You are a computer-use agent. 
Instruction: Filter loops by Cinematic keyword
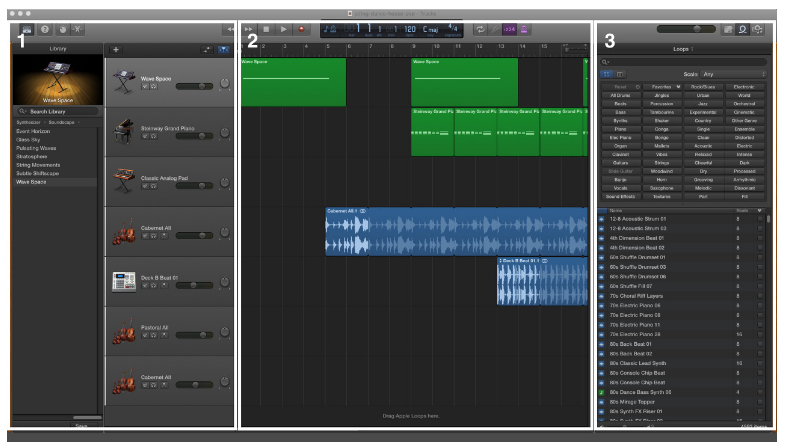tap(744, 112)
